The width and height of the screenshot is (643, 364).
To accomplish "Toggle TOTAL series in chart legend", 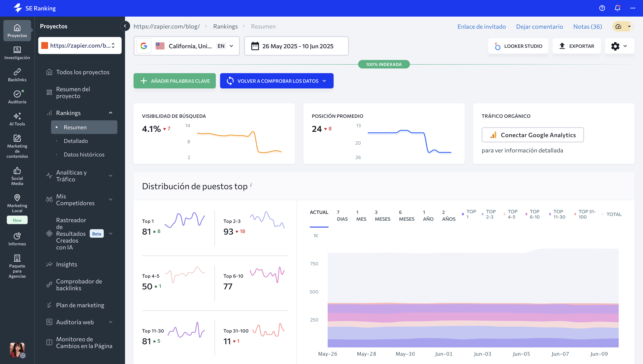I will tap(612, 214).
